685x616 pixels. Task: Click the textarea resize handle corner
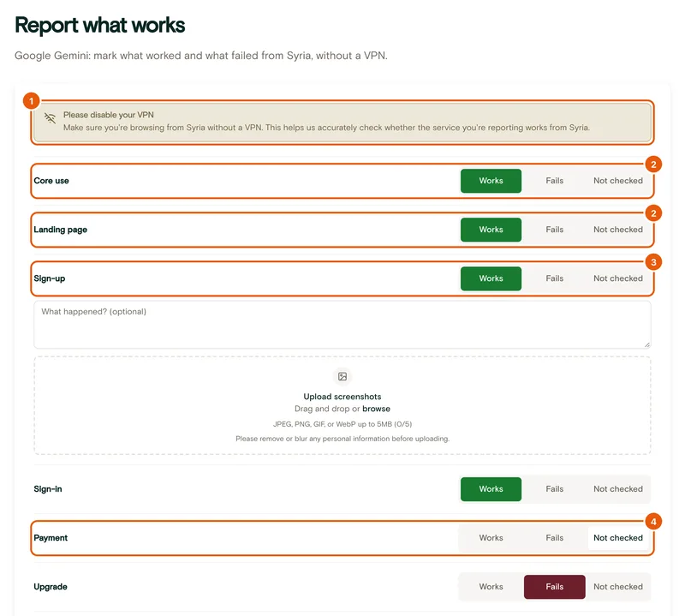[x=647, y=344]
